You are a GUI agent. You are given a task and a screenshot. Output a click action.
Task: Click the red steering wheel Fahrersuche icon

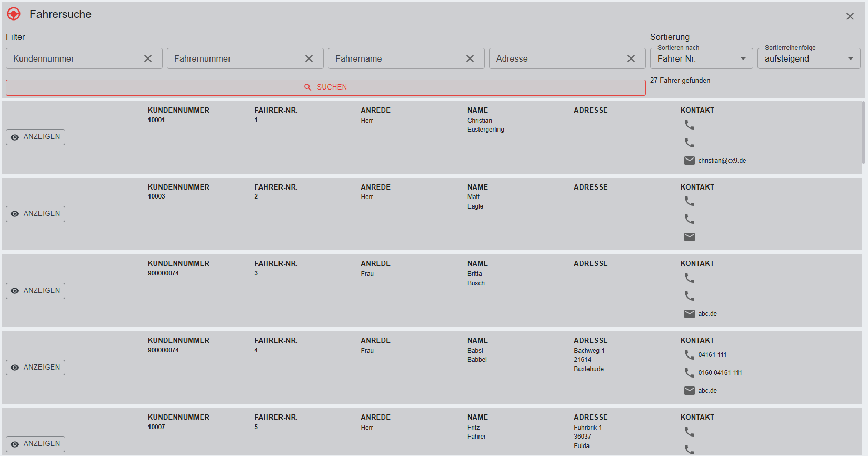(14, 14)
